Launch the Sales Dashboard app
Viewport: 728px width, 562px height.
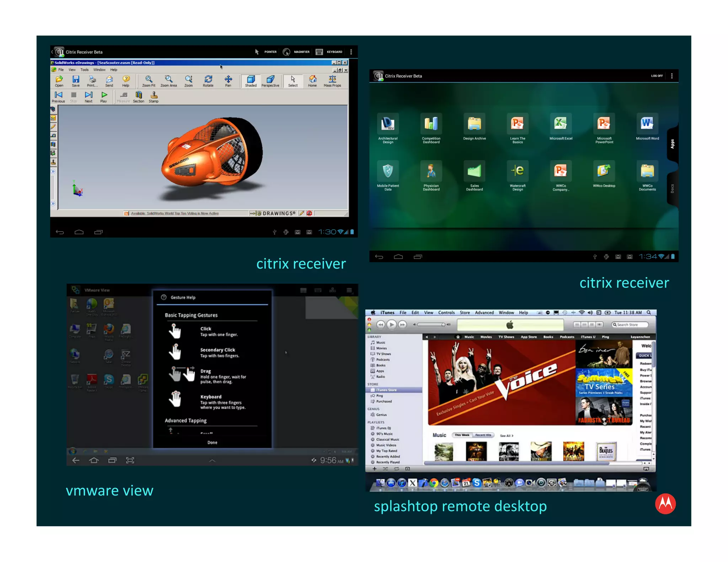pyautogui.click(x=475, y=176)
